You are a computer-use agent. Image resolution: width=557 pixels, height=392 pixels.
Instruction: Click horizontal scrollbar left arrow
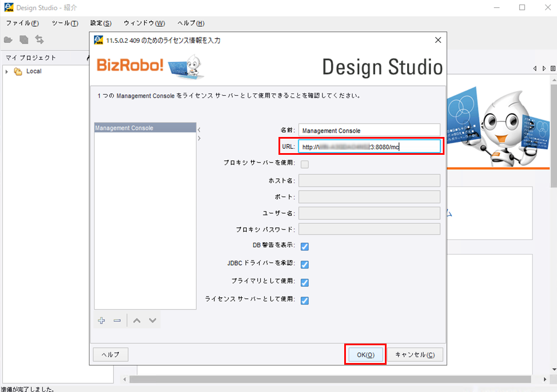124,379
